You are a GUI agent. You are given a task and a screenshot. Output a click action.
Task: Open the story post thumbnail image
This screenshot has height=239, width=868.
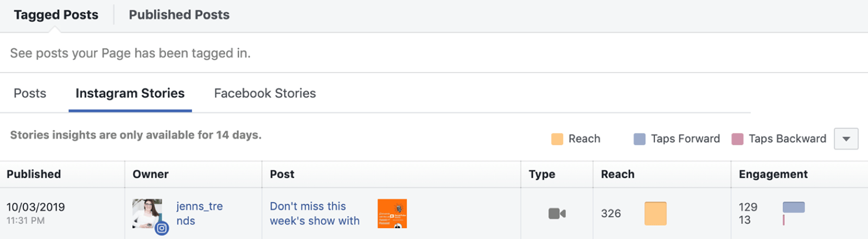click(x=392, y=214)
